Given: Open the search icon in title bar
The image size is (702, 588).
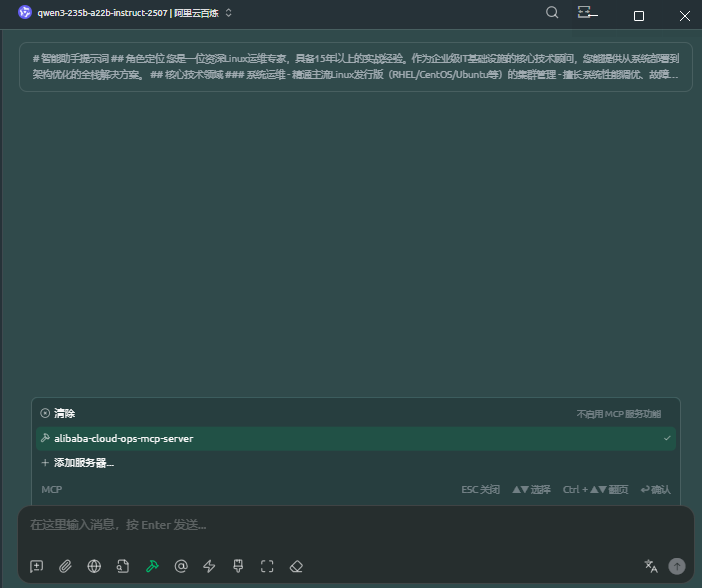Looking at the screenshot, I should point(552,13).
